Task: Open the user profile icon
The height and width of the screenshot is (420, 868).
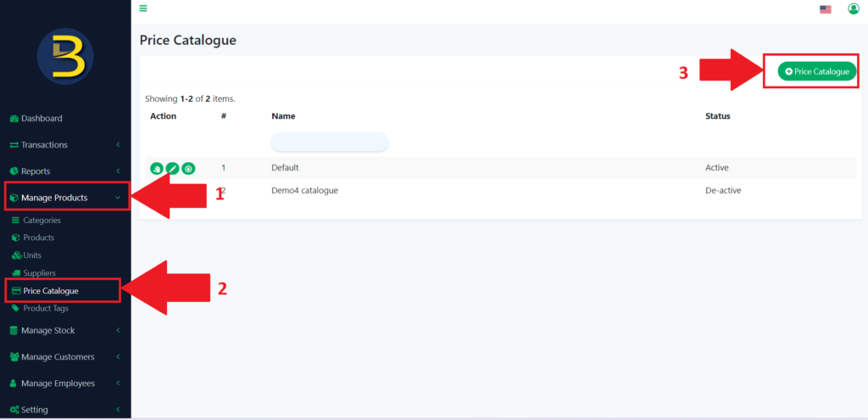Action: [853, 9]
